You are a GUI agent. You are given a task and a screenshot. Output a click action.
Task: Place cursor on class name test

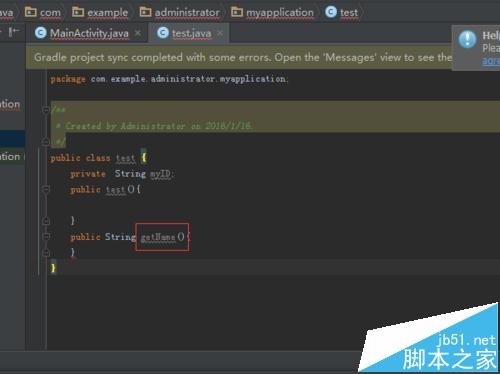pyautogui.click(x=126, y=158)
